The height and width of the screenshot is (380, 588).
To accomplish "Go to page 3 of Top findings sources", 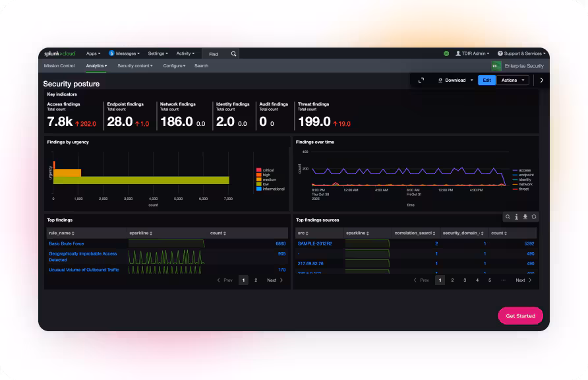I will point(465,280).
